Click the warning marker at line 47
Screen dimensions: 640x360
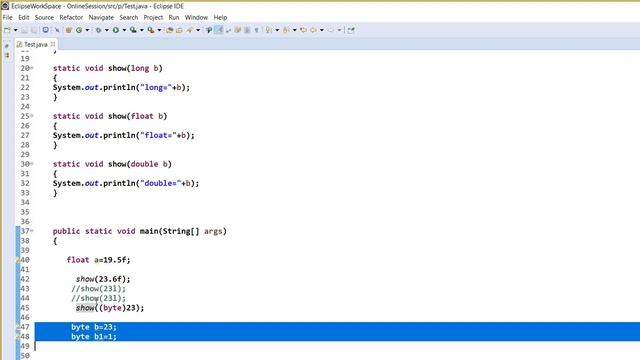pos(18,327)
